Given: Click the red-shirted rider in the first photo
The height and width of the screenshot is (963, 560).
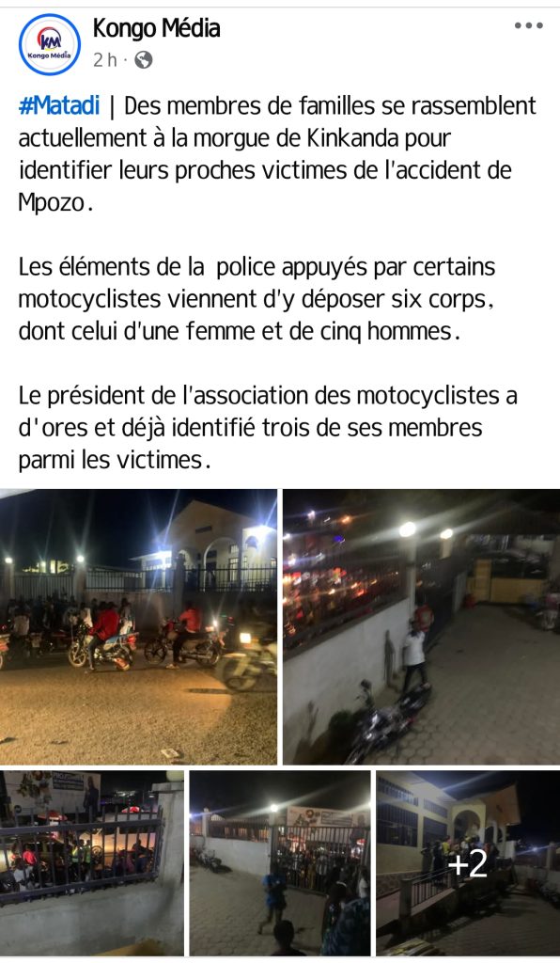Looking at the screenshot, I should [103, 633].
